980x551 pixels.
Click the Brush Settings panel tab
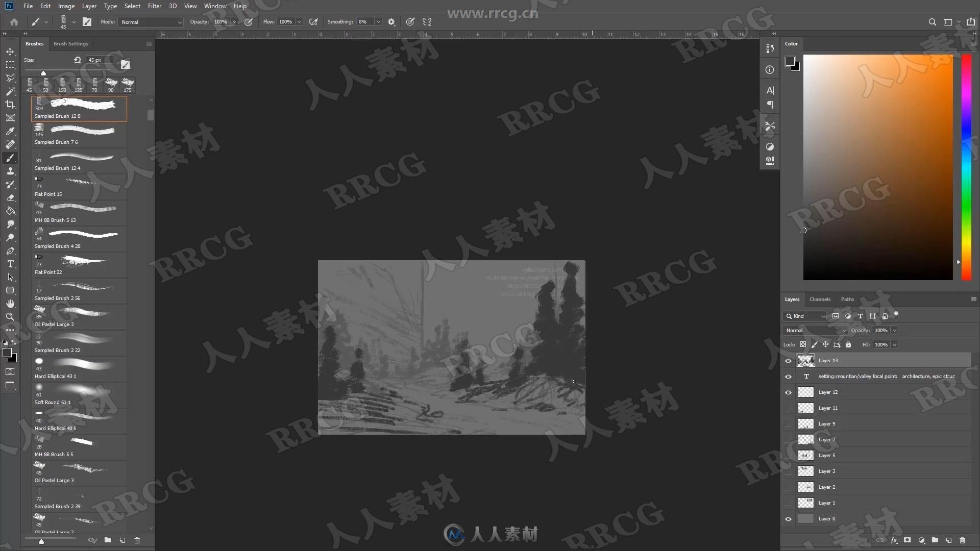click(70, 43)
